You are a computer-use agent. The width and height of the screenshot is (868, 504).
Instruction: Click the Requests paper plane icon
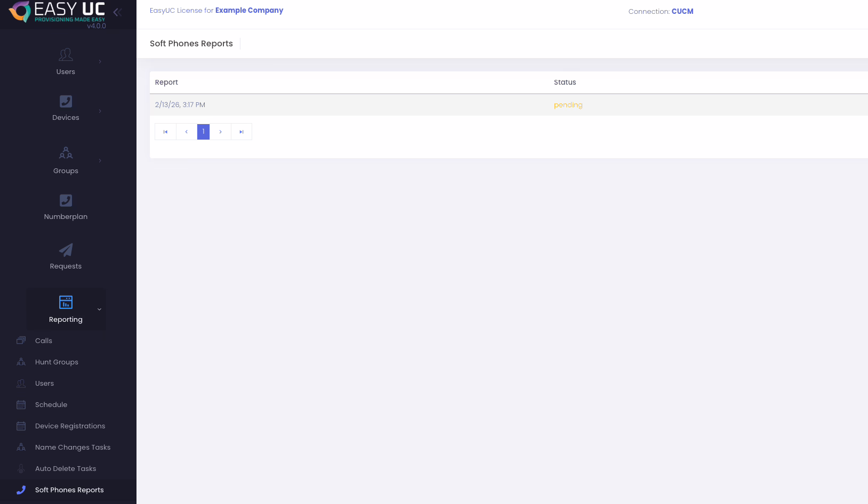66,250
